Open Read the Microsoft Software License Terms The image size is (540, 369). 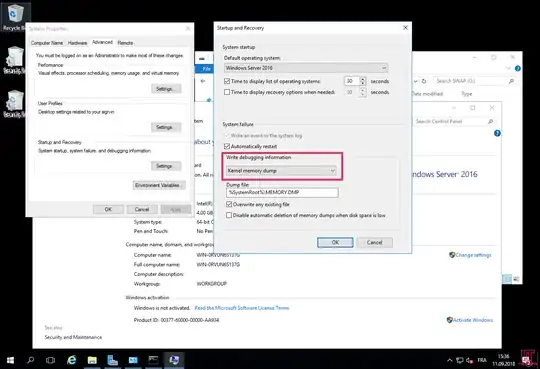pyautogui.click(x=242, y=308)
